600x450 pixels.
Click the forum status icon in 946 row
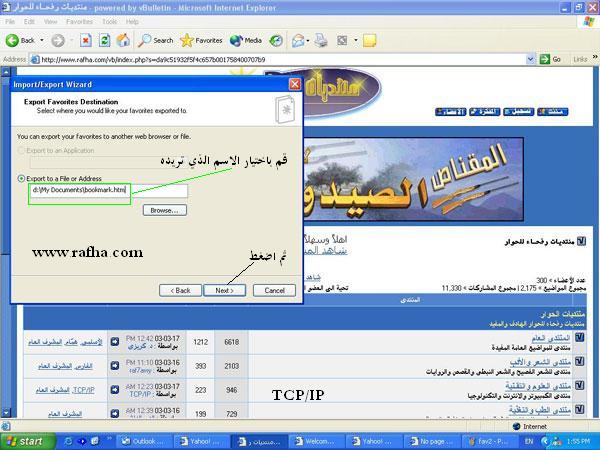click(x=580, y=385)
